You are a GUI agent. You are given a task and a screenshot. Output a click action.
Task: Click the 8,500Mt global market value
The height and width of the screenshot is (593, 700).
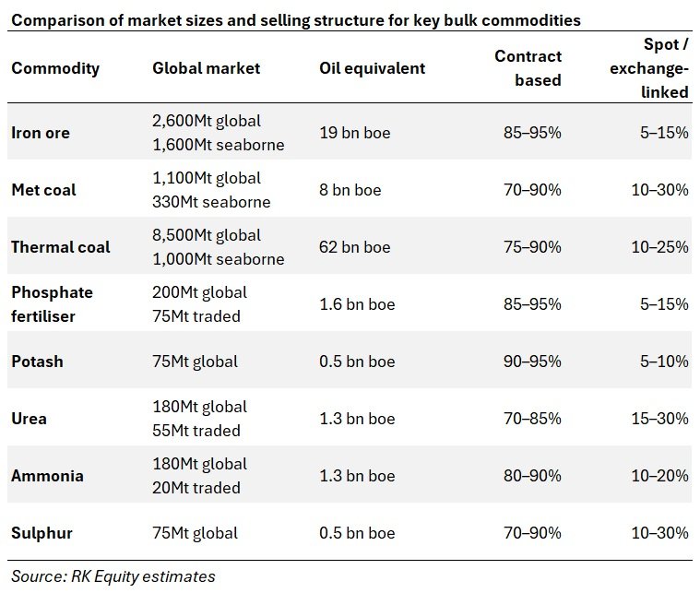[x=207, y=235]
